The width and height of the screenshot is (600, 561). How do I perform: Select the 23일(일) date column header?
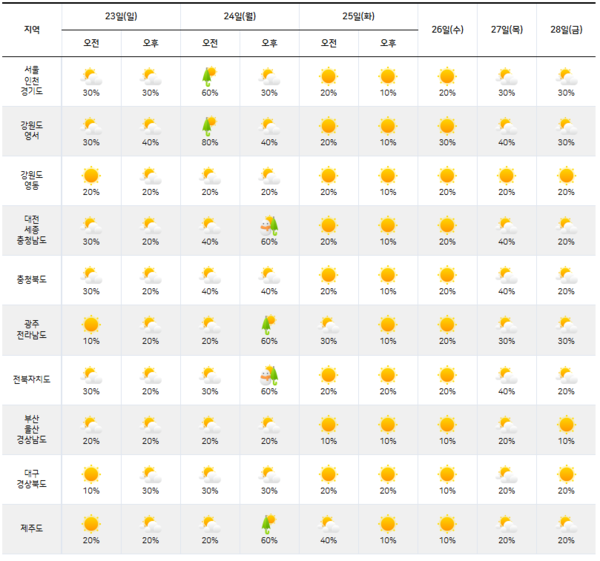[x=121, y=16]
